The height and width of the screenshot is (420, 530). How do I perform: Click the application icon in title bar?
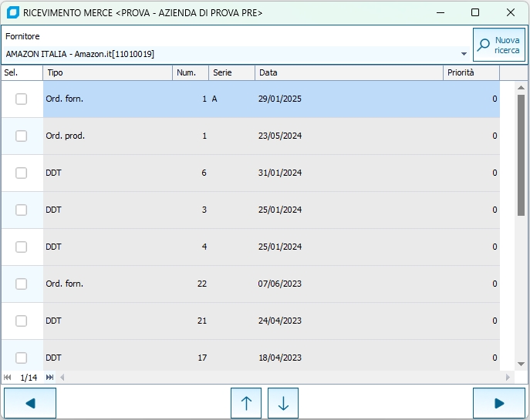point(12,12)
